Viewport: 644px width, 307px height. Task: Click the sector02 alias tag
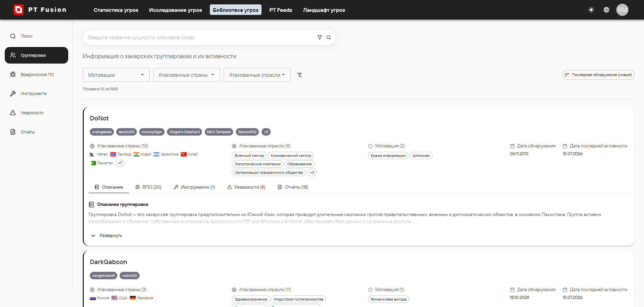click(x=126, y=132)
